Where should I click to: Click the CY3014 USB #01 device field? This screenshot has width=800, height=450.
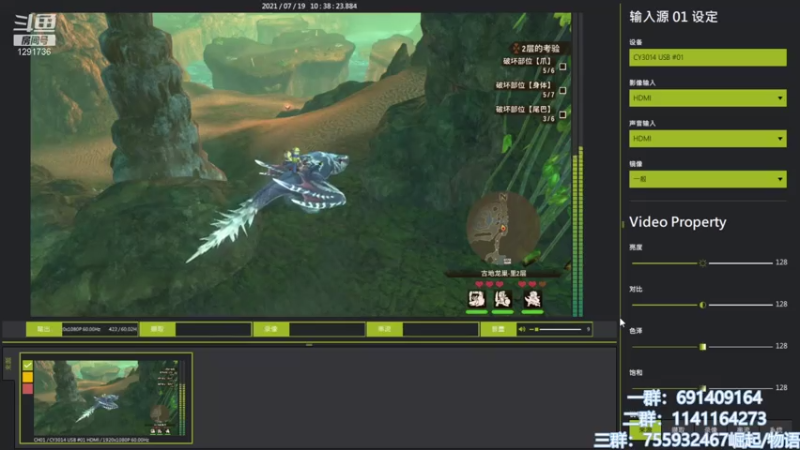pos(708,58)
